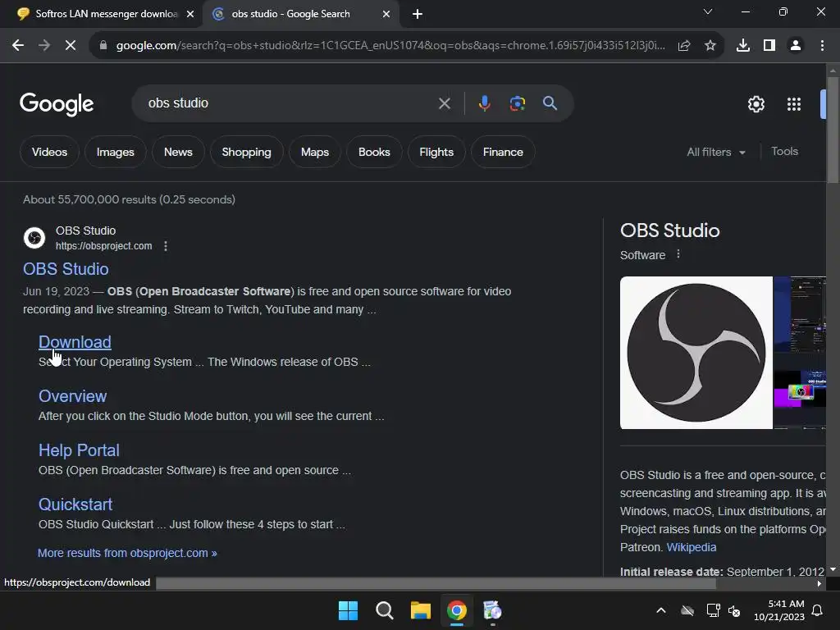Screen dimensions: 840x630
Task: Open the Chrome tab search chevron
Action: pyautogui.click(x=708, y=11)
